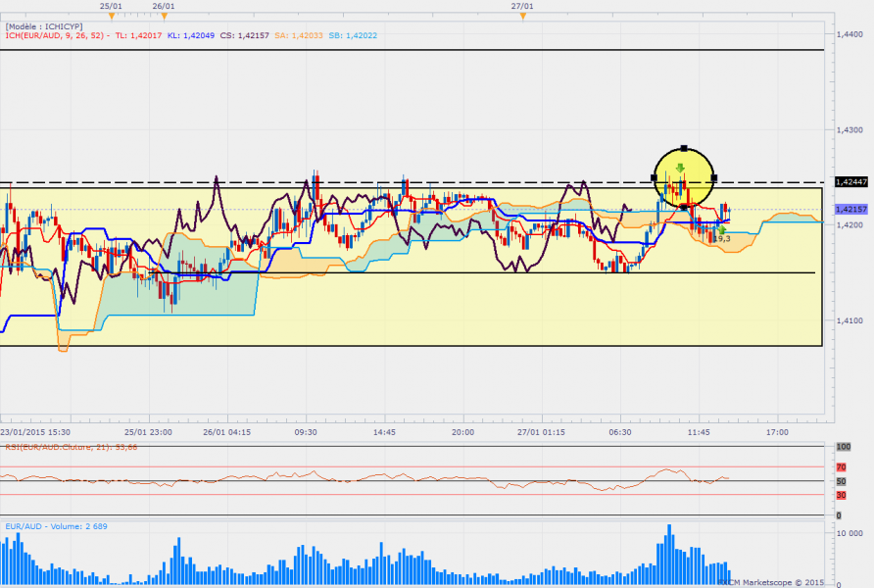Viewport: 874px width, 588px height.
Task: Click the 10 000 volume axis label
Action: point(850,533)
